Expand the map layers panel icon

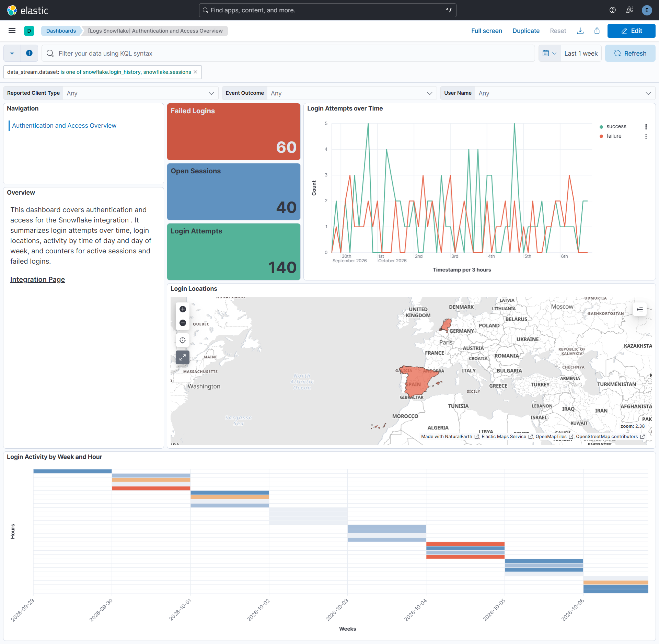point(640,309)
